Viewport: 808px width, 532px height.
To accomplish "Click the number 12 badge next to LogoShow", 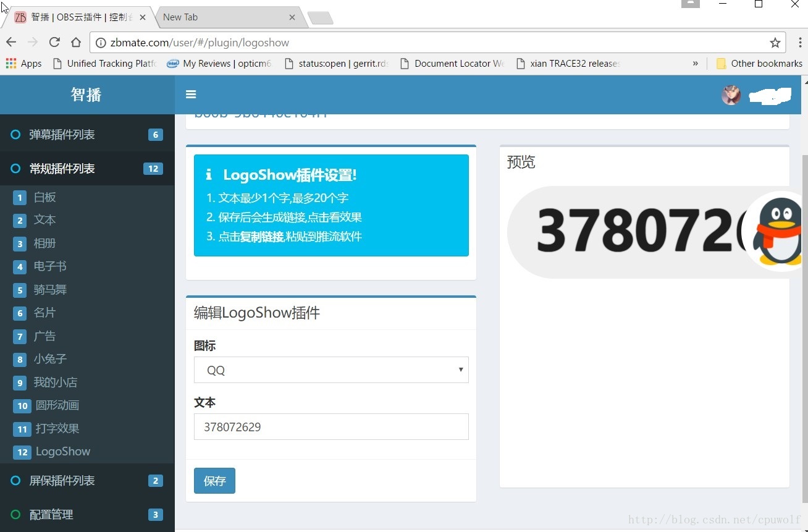I will click(22, 452).
